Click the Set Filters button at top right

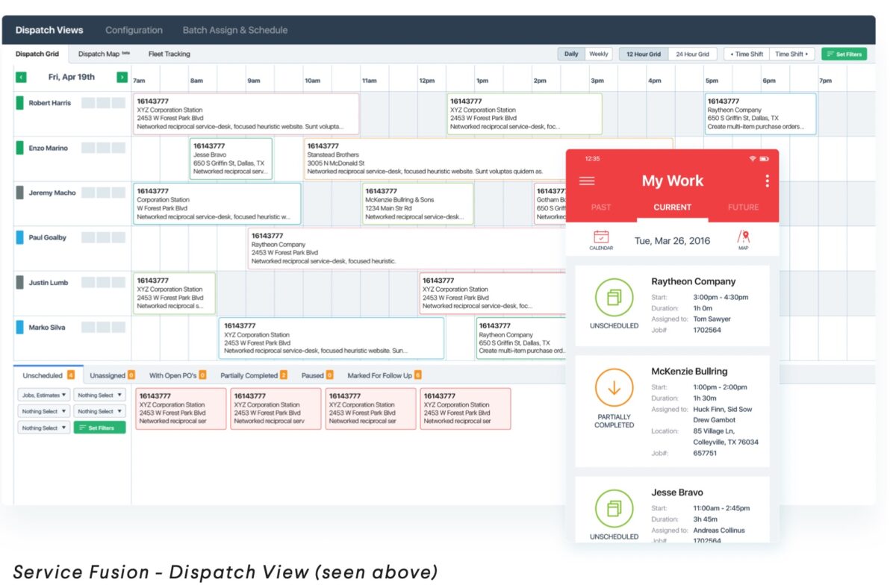(844, 54)
